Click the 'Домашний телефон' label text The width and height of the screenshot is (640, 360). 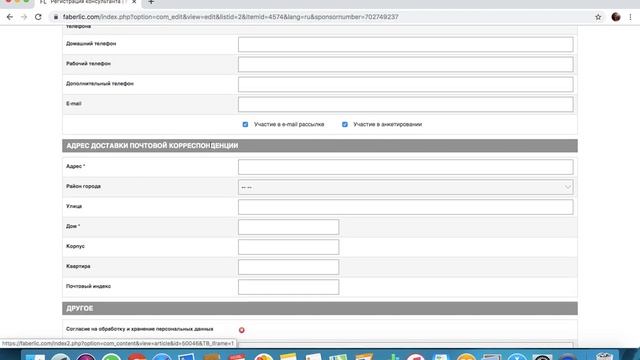pyautogui.click(x=91, y=44)
